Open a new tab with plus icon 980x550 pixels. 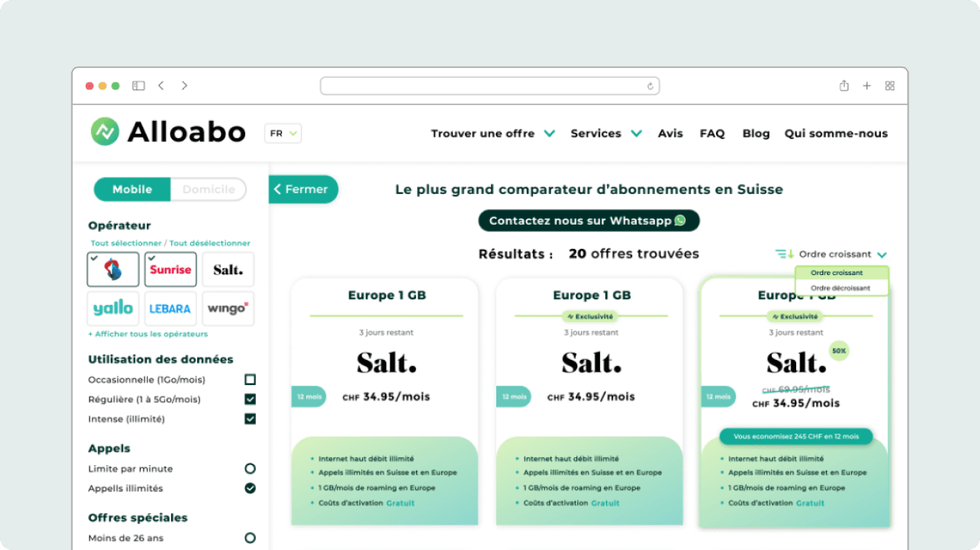click(867, 86)
